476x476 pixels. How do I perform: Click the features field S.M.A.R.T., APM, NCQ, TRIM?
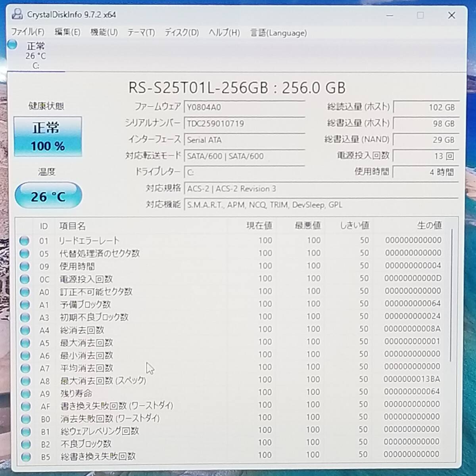pos(321,205)
